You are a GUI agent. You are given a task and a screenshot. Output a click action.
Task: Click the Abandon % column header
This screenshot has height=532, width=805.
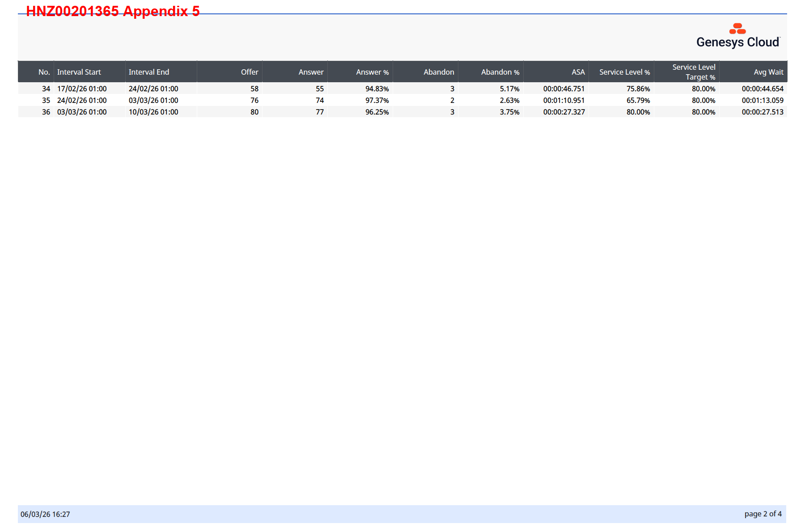pos(500,72)
